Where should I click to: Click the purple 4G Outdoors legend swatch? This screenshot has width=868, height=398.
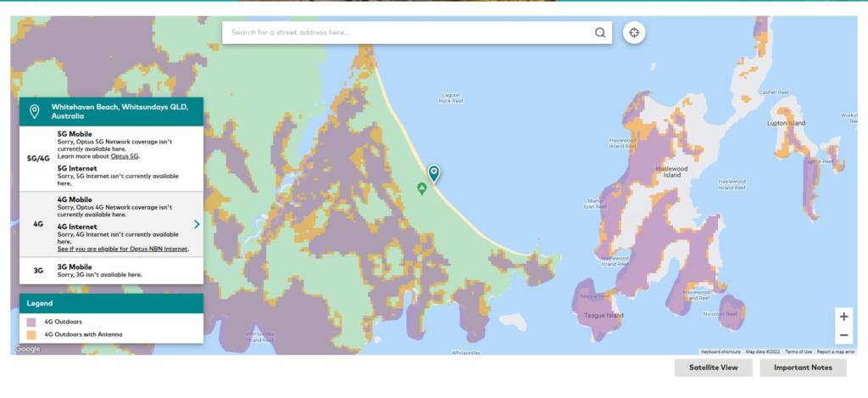31,322
